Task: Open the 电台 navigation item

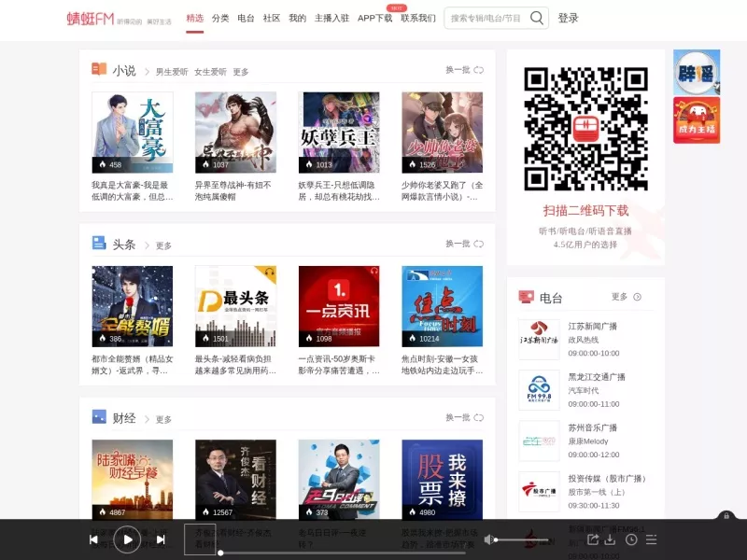Action: coord(246,18)
